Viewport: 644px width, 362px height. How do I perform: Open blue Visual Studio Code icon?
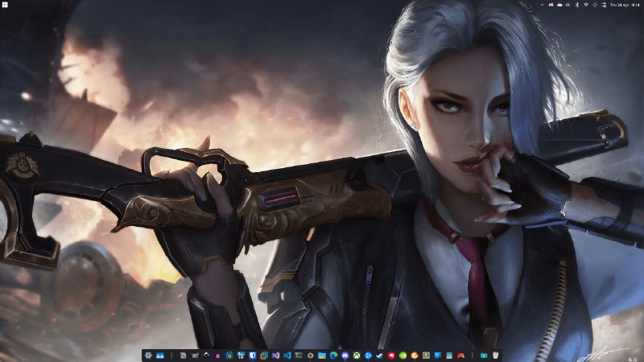tap(287, 356)
